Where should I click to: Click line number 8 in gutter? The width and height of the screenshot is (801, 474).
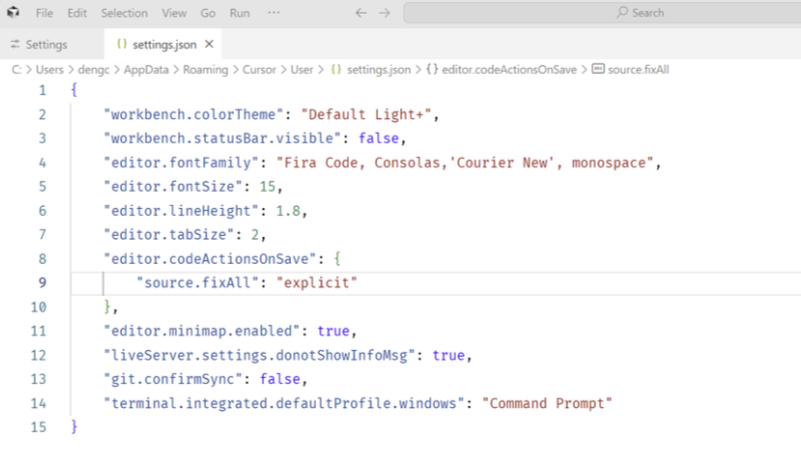point(42,259)
